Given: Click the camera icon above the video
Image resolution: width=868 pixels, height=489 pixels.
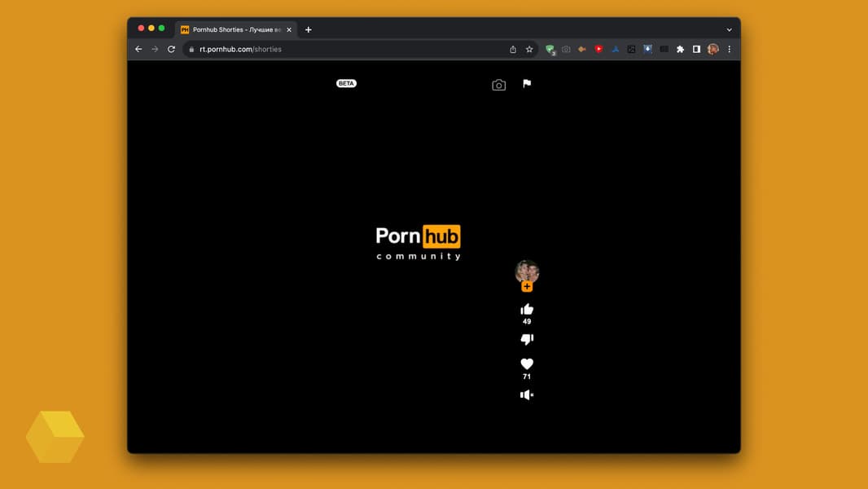Looking at the screenshot, I should coord(499,85).
